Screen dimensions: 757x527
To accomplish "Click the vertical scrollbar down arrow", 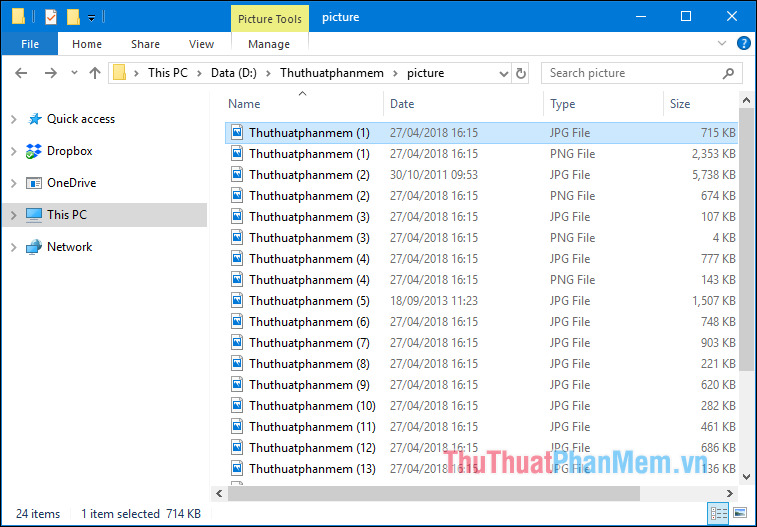I will (746, 477).
